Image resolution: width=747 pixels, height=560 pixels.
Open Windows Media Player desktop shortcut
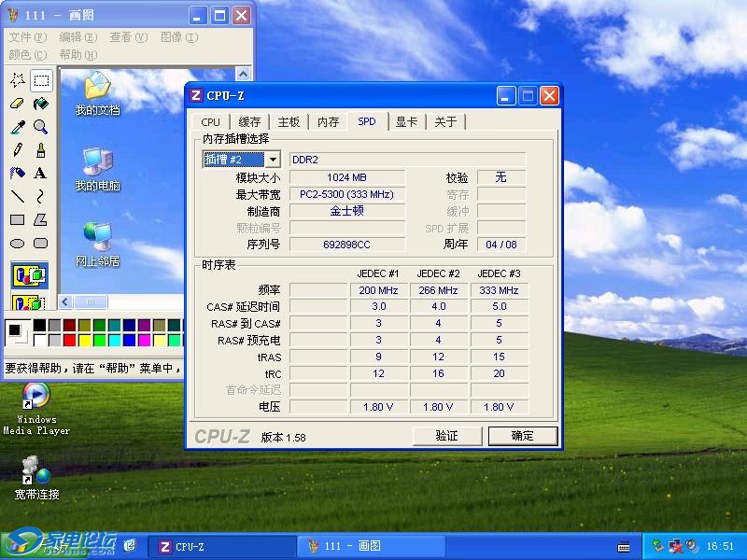coord(36,410)
